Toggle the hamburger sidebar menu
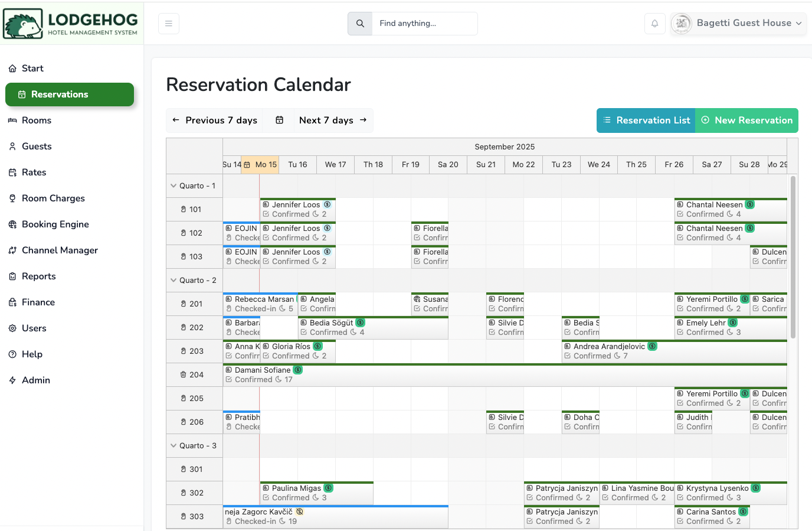Image resolution: width=812 pixels, height=531 pixels. tap(169, 24)
